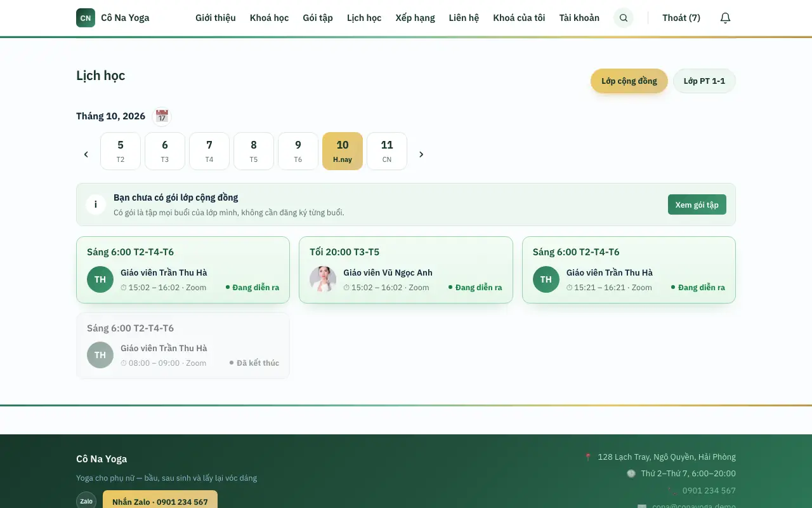The height and width of the screenshot is (508, 812).
Task: Select day 7 T4 in the week strip
Action: (x=209, y=151)
